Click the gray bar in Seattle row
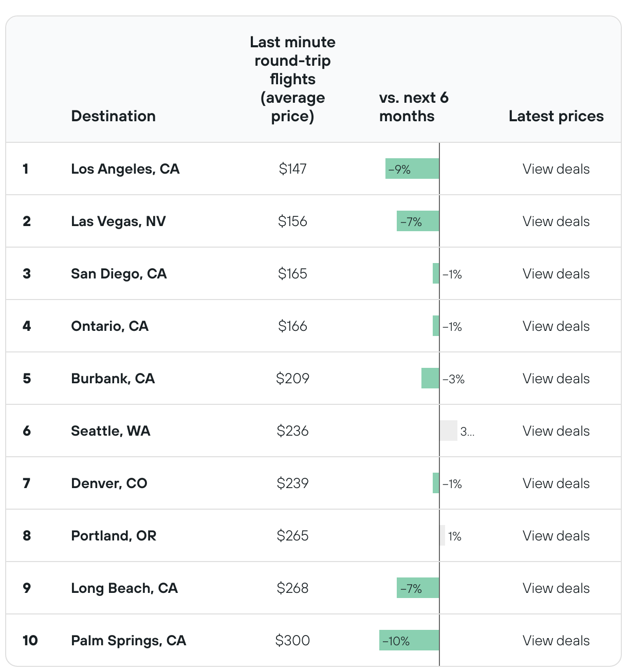 coord(448,431)
